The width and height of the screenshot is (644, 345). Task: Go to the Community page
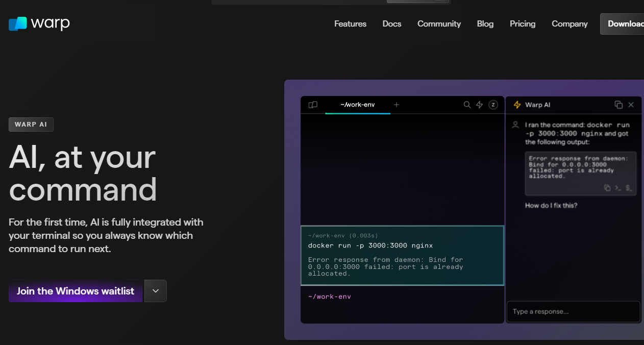[x=439, y=24]
